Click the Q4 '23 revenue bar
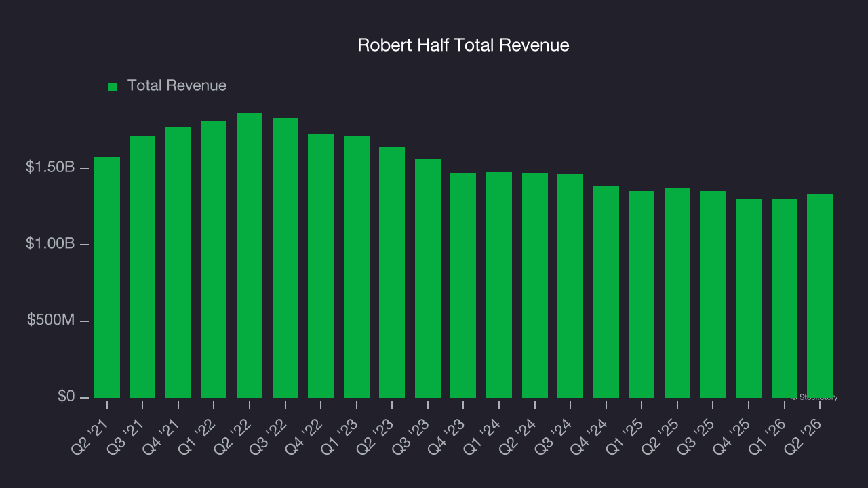Screen dimensions: 868x488 (463, 285)
